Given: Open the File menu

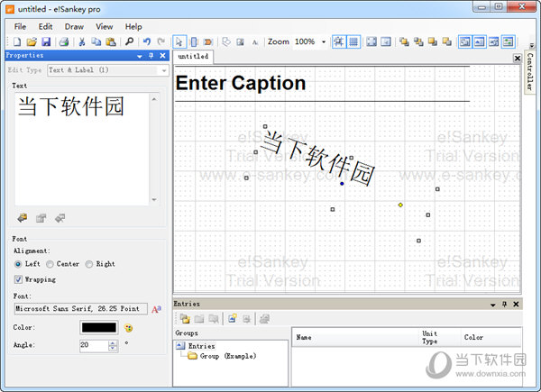Looking at the screenshot, I should pyautogui.click(x=20, y=26).
